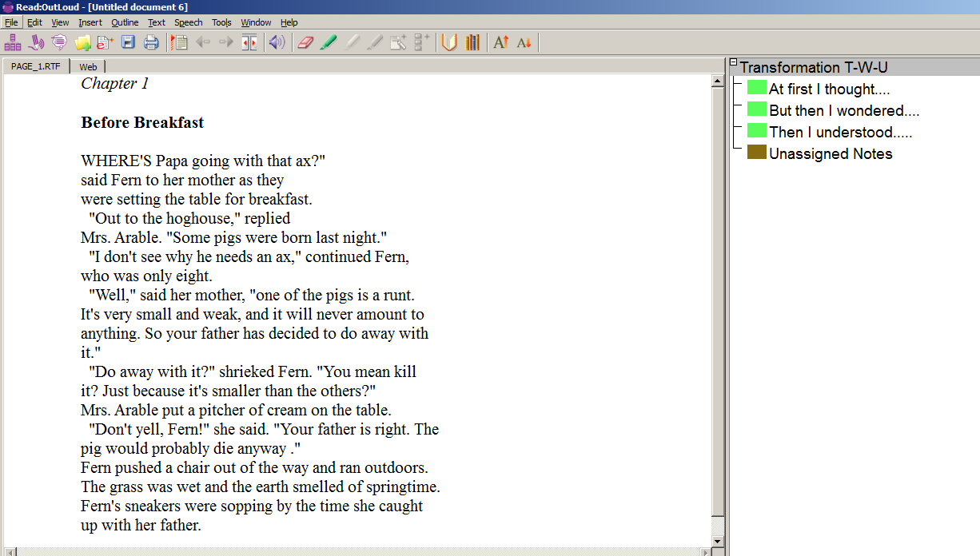Open the Edit menu
This screenshot has height=556, width=980.
point(34,22)
